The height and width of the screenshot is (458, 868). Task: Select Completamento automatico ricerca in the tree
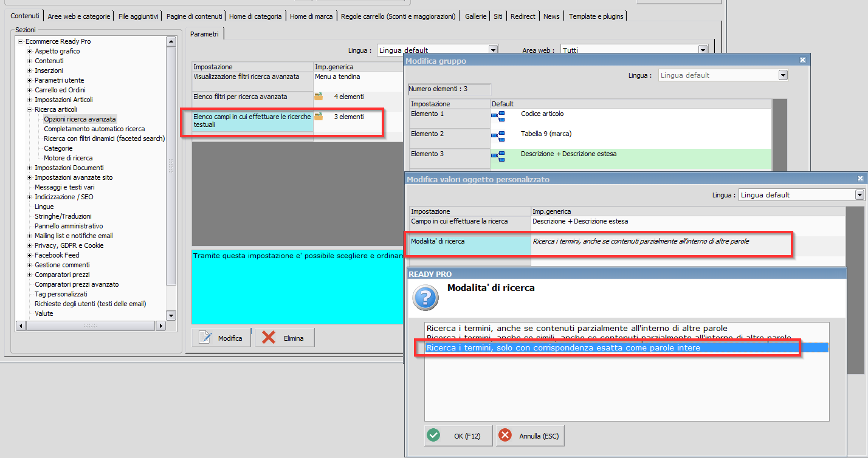click(94, 129)
